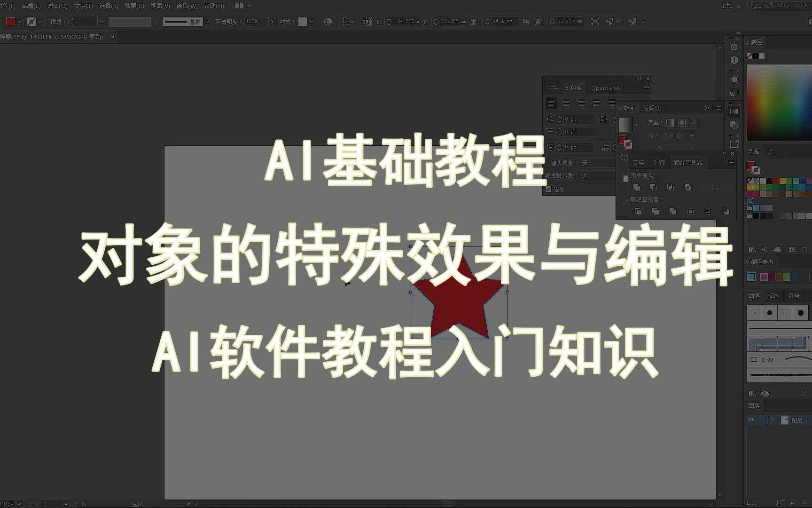Select the linear gradient type icon

coord(670,123)
